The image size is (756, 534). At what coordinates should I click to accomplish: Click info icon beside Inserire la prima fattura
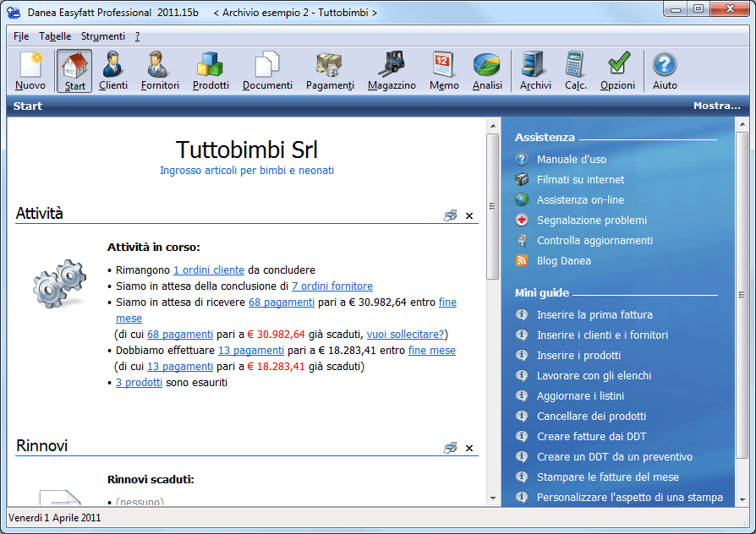pyautogui.click(x=522, y=314)
